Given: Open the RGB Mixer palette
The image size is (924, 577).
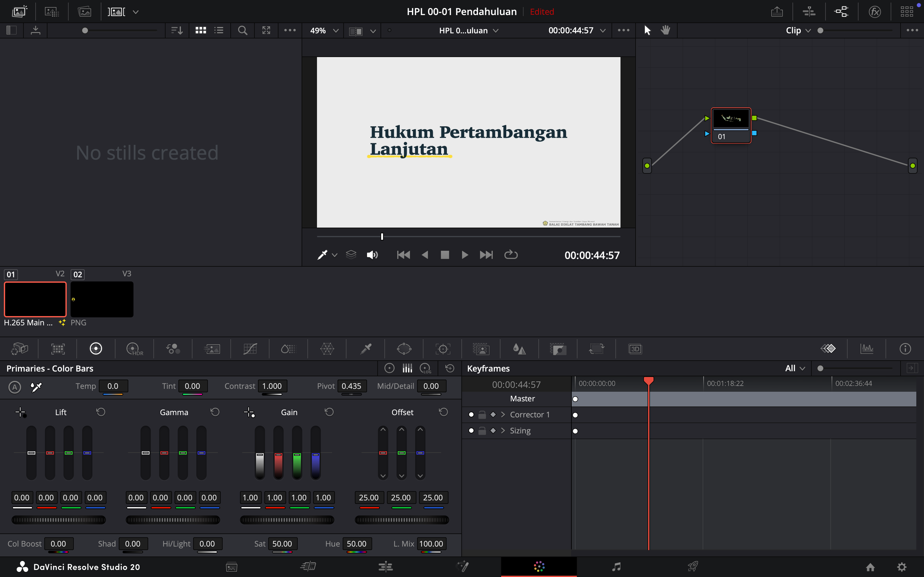Looking at the screenshot, I should point(173,349).
